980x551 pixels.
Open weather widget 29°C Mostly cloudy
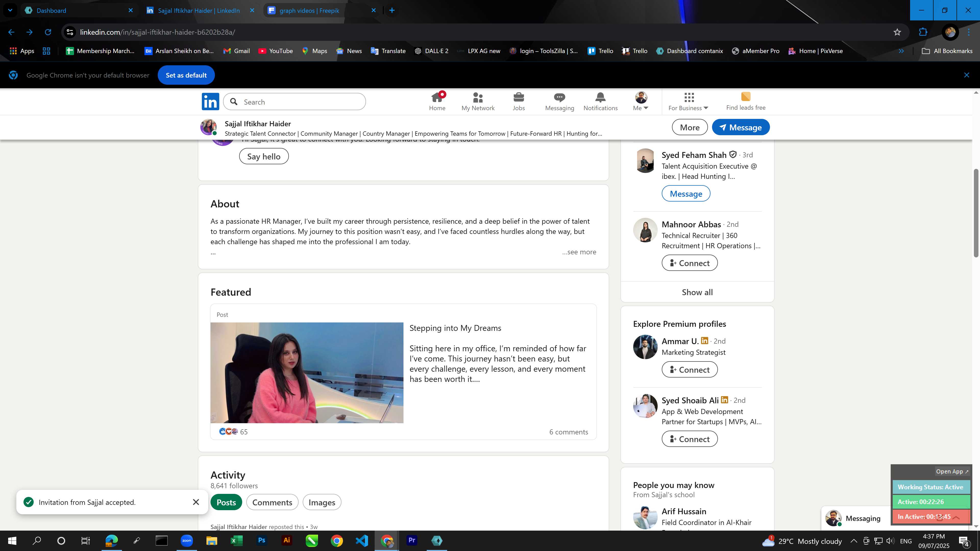802,541
